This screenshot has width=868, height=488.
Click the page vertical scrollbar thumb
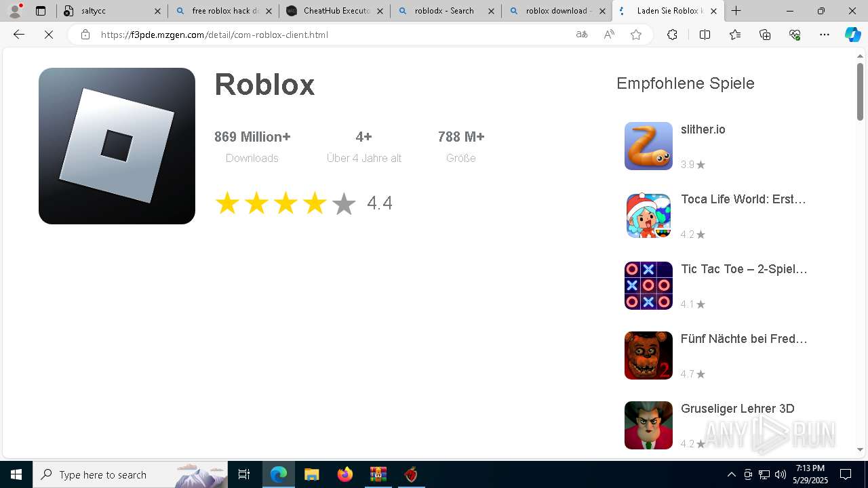860,91
